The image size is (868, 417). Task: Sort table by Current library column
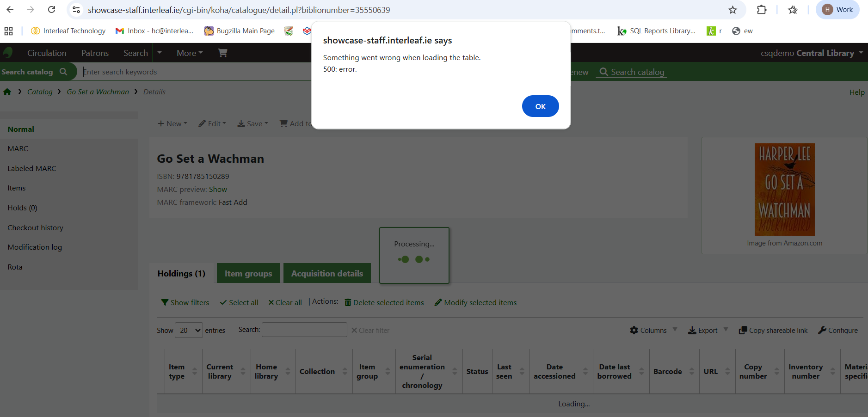pos(226,371)
